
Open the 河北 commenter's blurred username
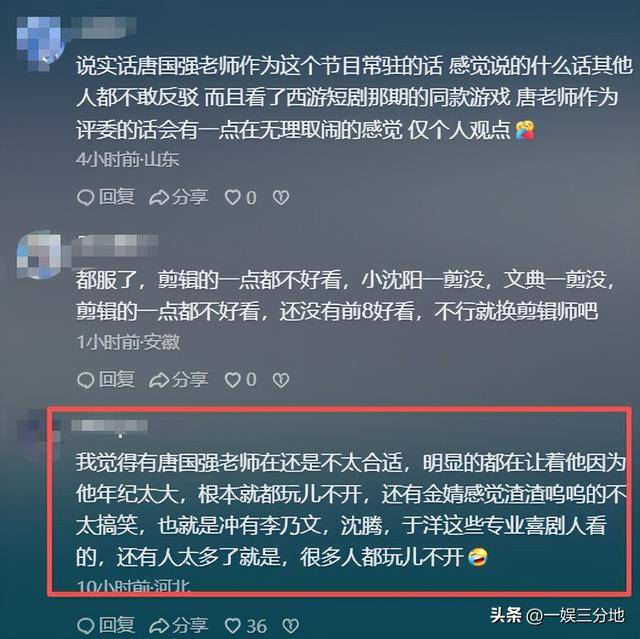pyautogui.click(x=109, y=426)
